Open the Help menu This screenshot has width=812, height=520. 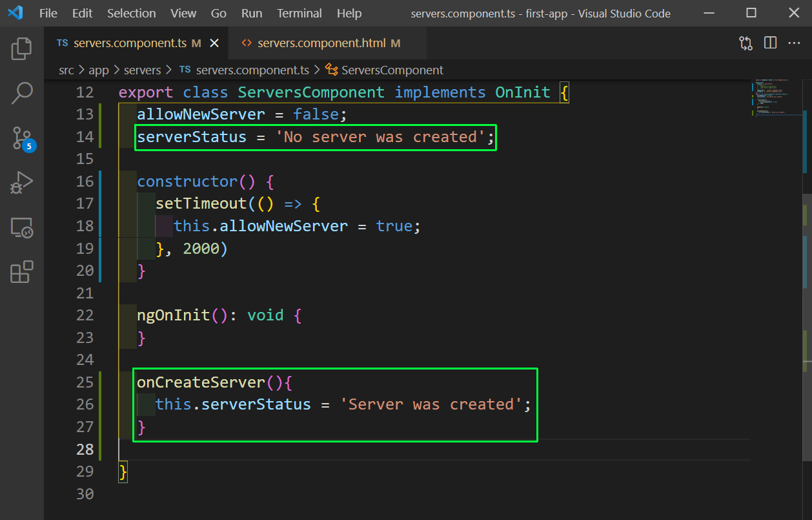point(349,13)
